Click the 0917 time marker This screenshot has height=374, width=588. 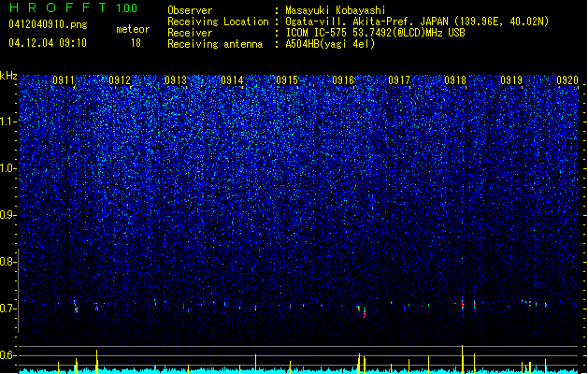tap(399, 79)
